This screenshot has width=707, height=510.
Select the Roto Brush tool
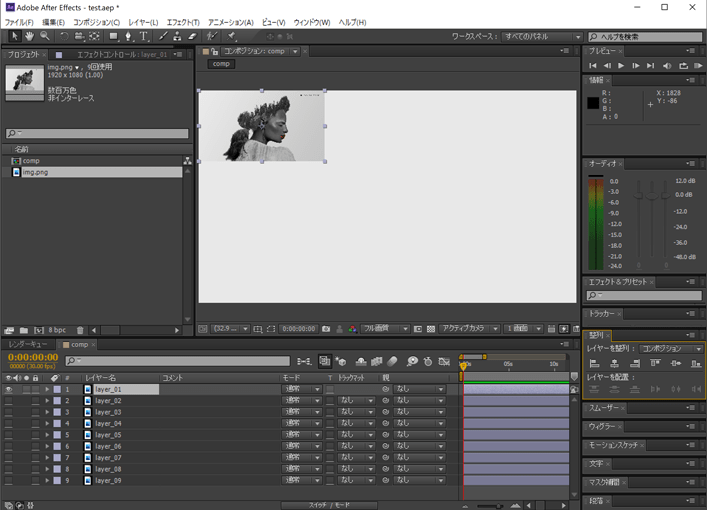click(x=211, y=36)
